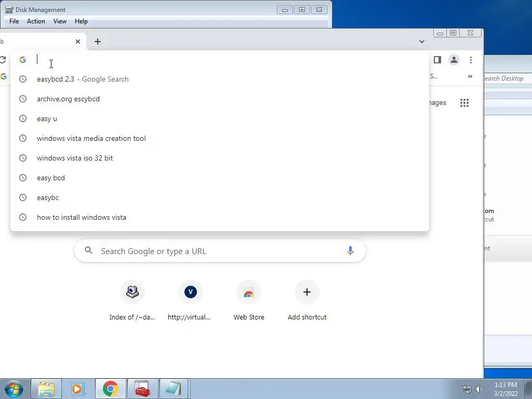Image resolution: width=532 pixels, height=399 pixels.
Task: Open Chrome tab search chevron
Action: (422, 42)
